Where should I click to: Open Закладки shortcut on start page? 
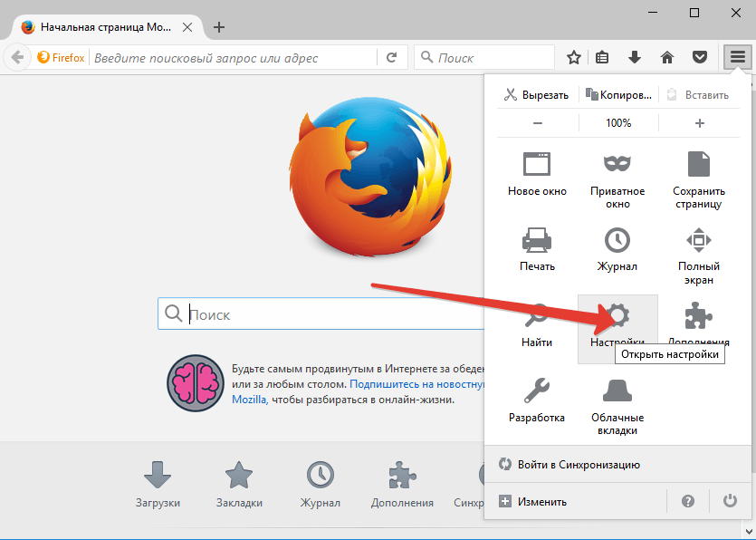(239, 485)
